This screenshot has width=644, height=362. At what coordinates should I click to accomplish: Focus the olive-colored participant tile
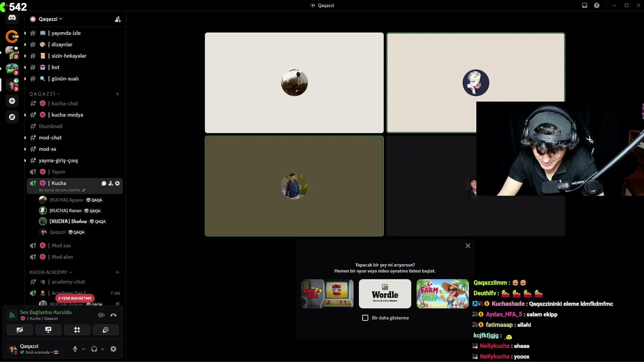(x=294, y=186)
